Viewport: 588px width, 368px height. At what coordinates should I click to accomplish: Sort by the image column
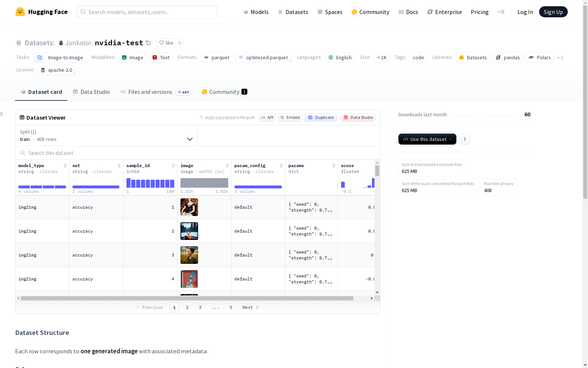click(227, 166)
